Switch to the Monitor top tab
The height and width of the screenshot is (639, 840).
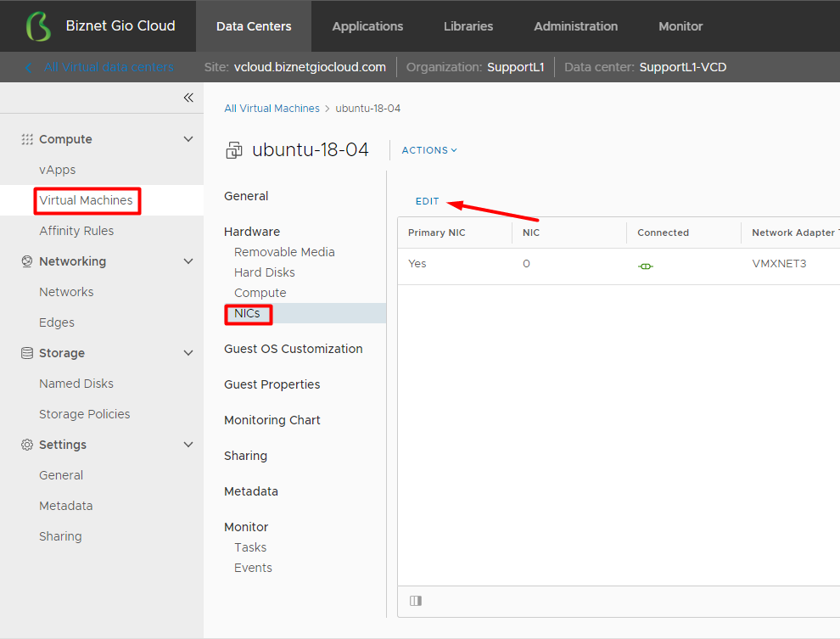[x=680, y=26]
